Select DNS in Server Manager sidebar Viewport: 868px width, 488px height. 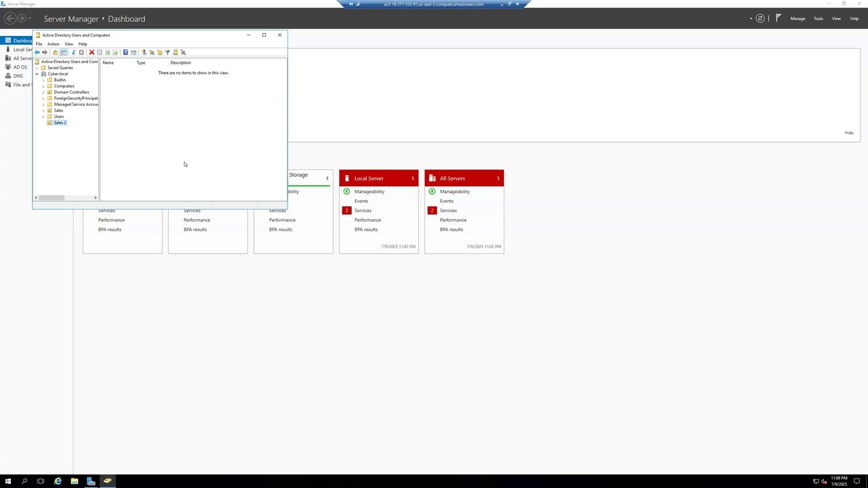pyautogui.click(x=18, y=76)
